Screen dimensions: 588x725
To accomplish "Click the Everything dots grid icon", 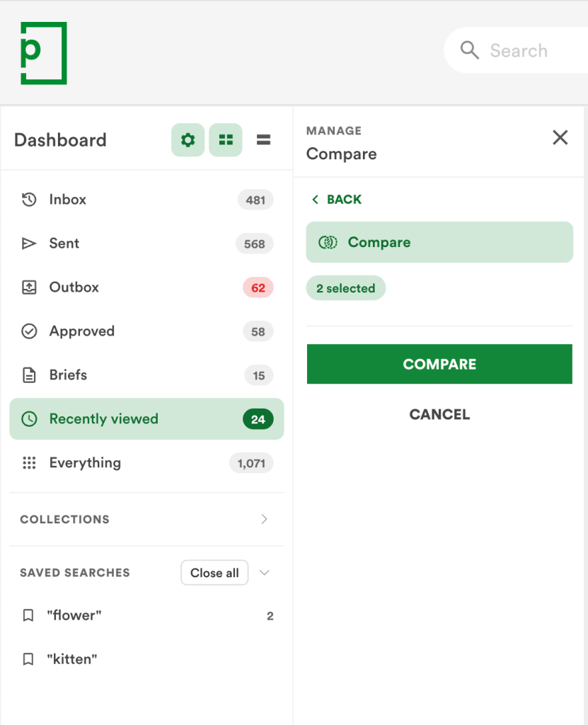I will click(x=29, y=463).
